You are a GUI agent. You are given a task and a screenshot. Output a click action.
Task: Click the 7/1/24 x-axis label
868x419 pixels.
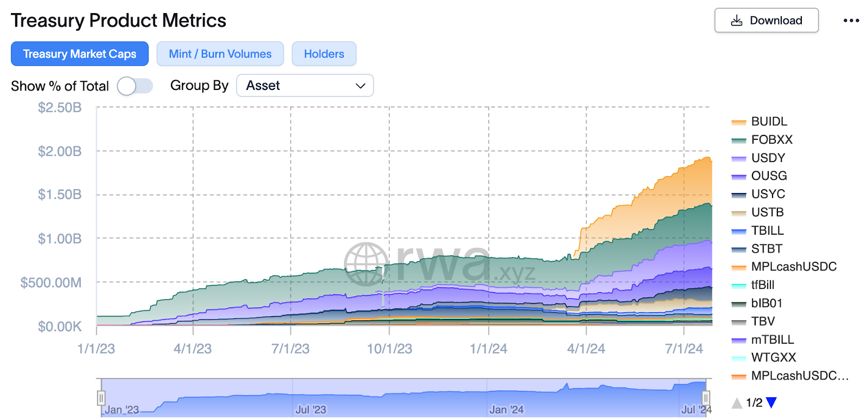[x=684, y=349]
